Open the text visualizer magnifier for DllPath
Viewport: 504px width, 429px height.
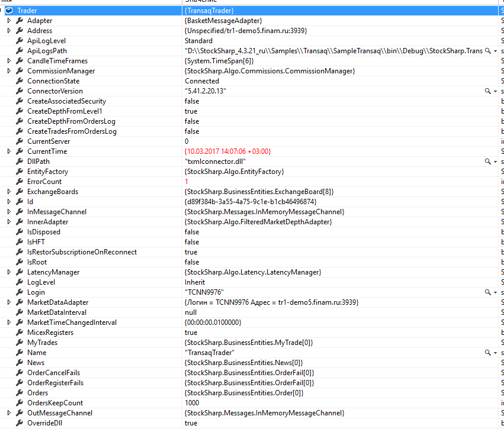click(488, 162)
